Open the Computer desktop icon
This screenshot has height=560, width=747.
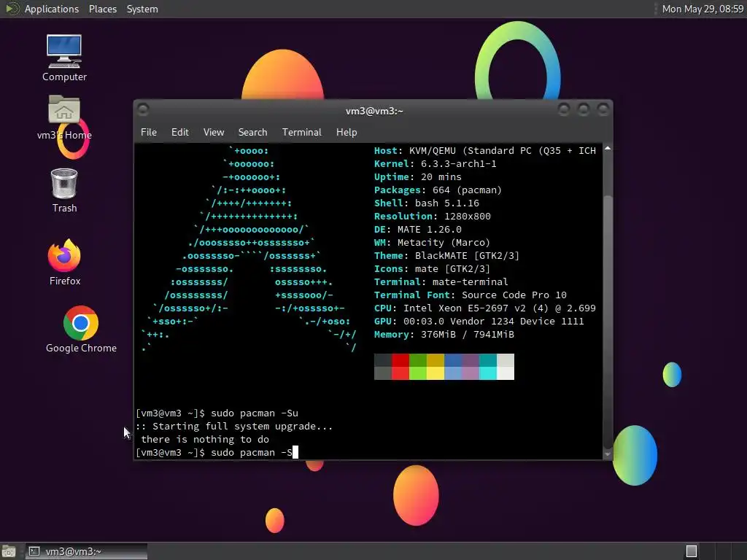click(64, 58)
